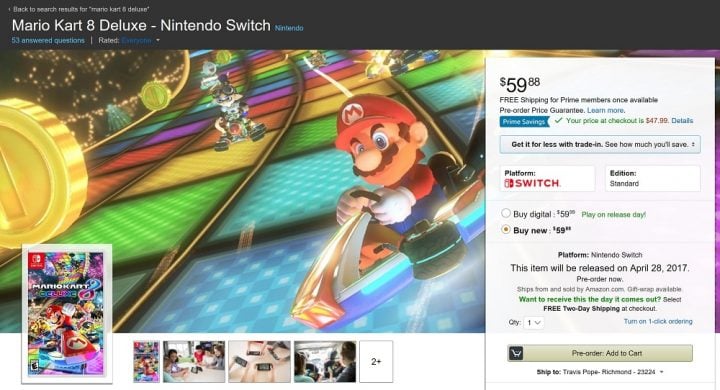
Task: Expand the trade-in savings dropdown
Action: click(600, 144)
